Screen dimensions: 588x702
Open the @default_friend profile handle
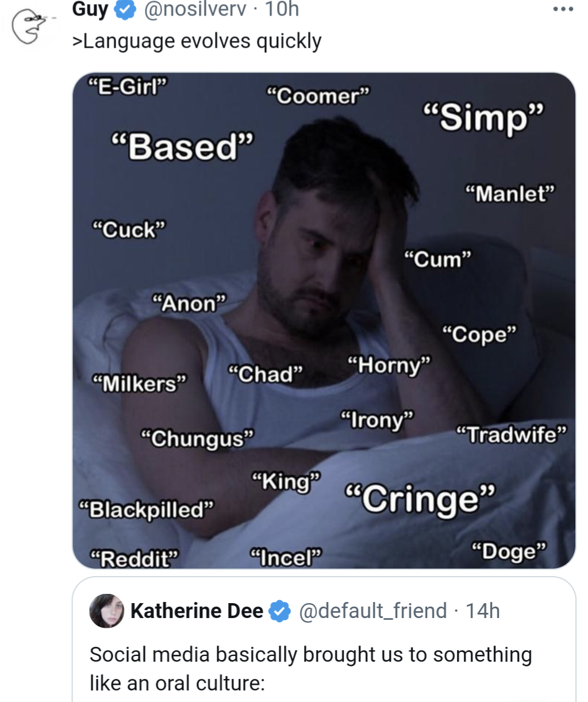pyautogui.click(x=372, y=611)
